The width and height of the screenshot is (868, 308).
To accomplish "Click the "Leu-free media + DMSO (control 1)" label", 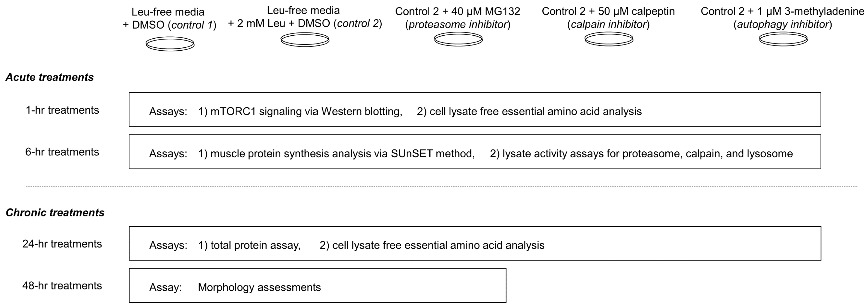I will click(169, 18).
